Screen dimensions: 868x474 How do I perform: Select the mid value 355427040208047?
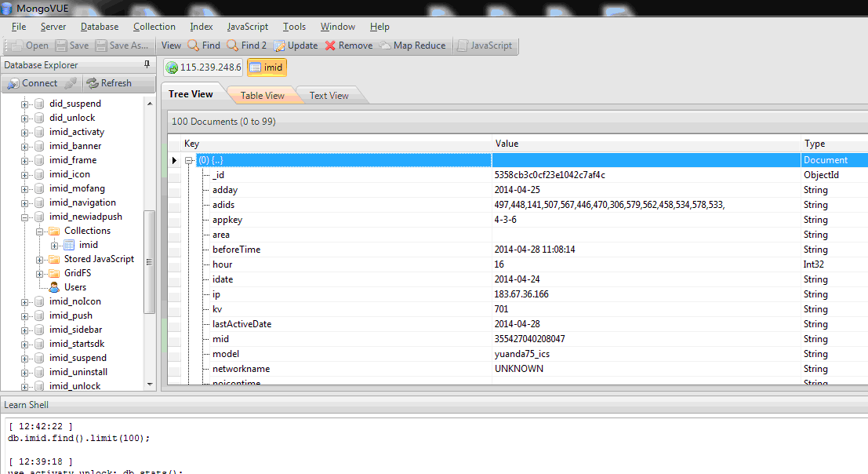[x=530, y=339]
